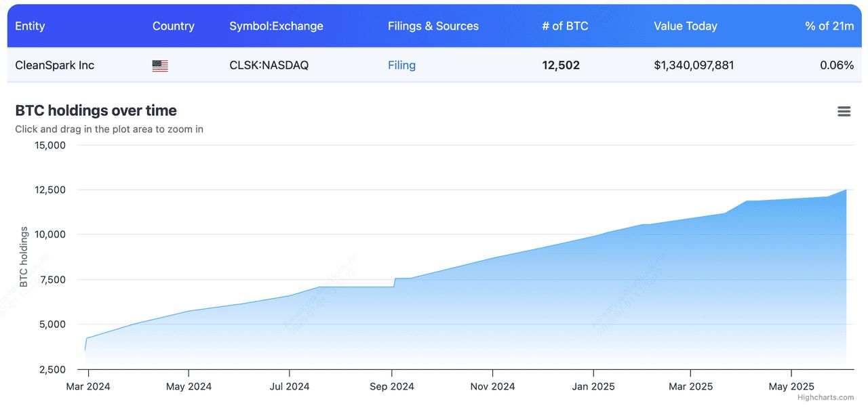The image size is (868, 416).
Task: Click the Jan 2025 axis label
Action: 593,386
